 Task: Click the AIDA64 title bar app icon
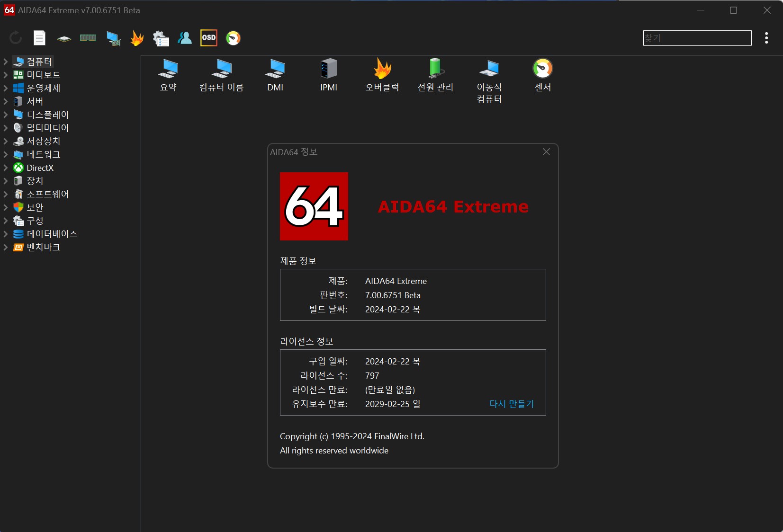pos(9,10)
